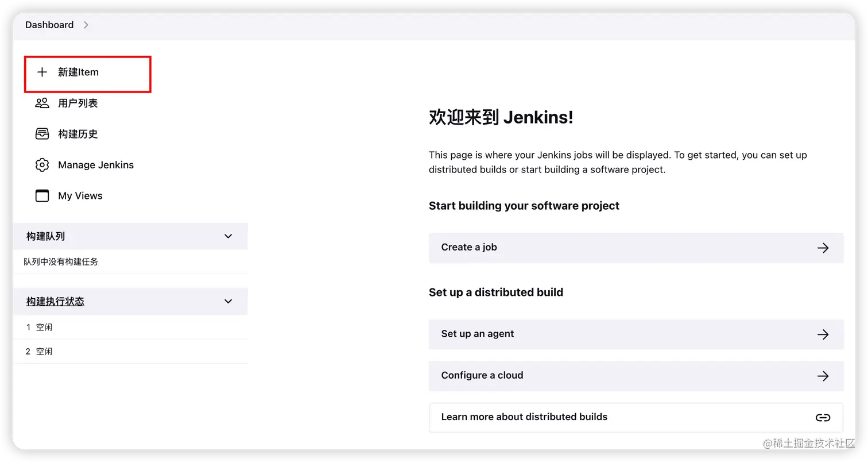
Task: Collapse the 构建执行状态 panel with its chevron
Action: [x=228, y=301]
